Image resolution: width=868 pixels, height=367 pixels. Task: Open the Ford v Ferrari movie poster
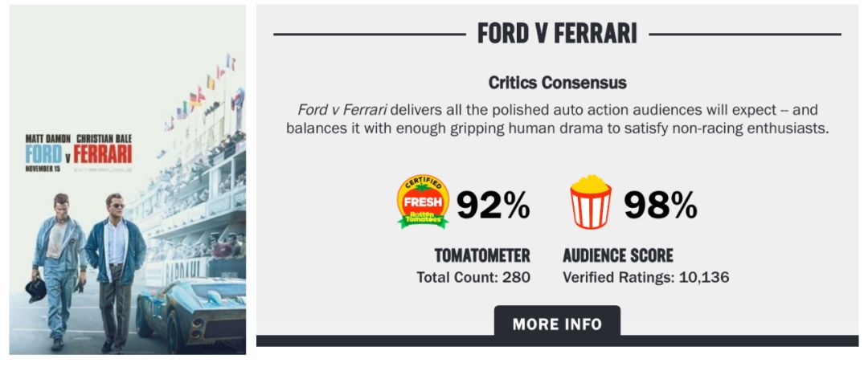[x=127, y=181]
